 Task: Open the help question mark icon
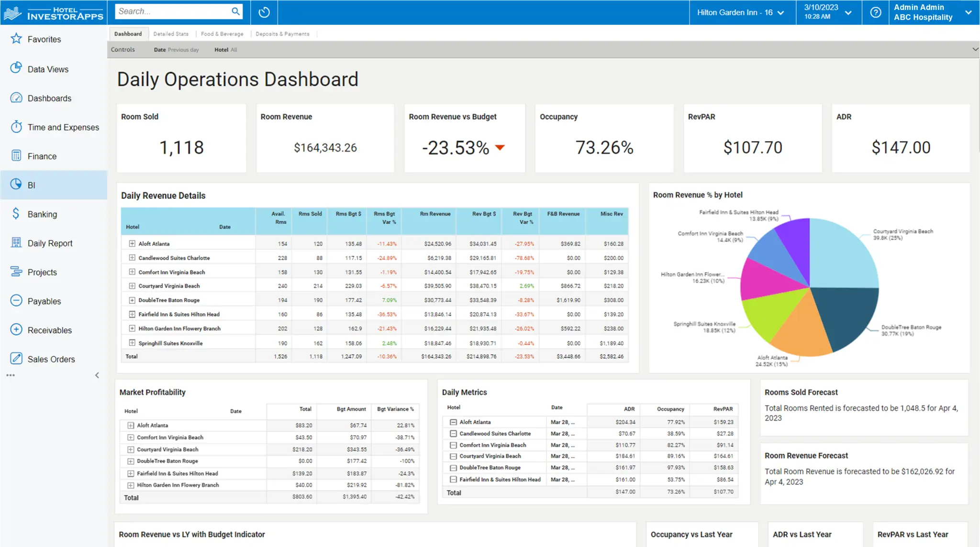point(876,12)
